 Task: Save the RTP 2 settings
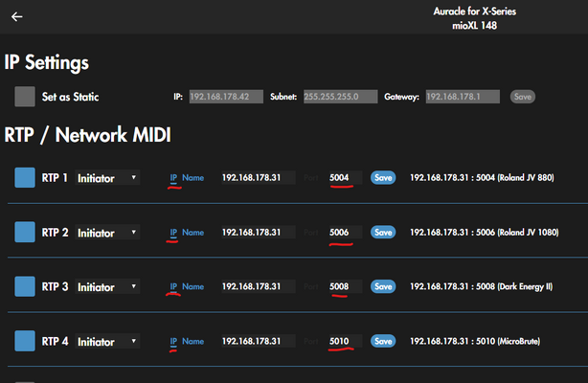pos(383,233)
